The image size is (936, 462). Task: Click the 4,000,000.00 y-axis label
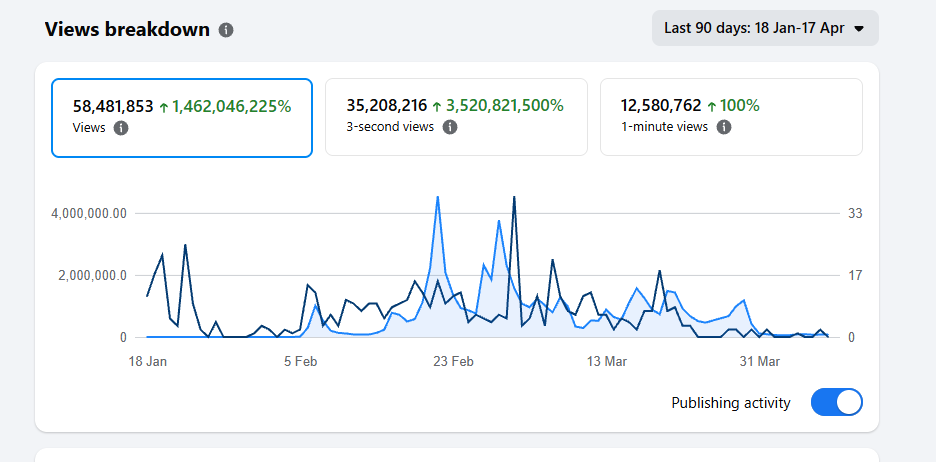(90, 213)
